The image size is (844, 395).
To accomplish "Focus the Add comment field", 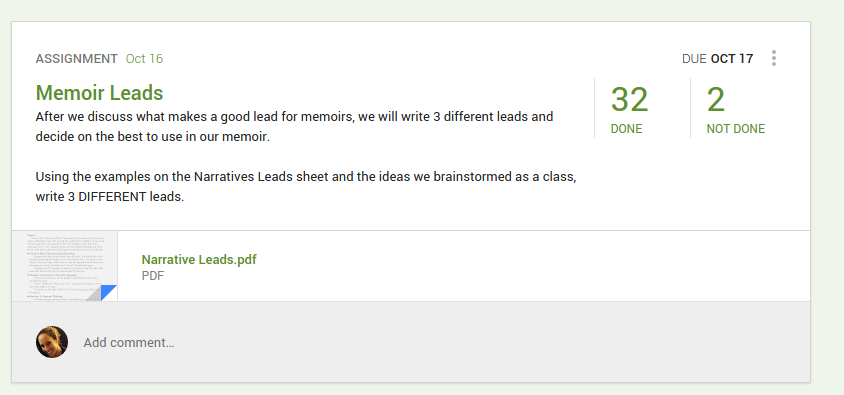I will [x=129, y=342].
